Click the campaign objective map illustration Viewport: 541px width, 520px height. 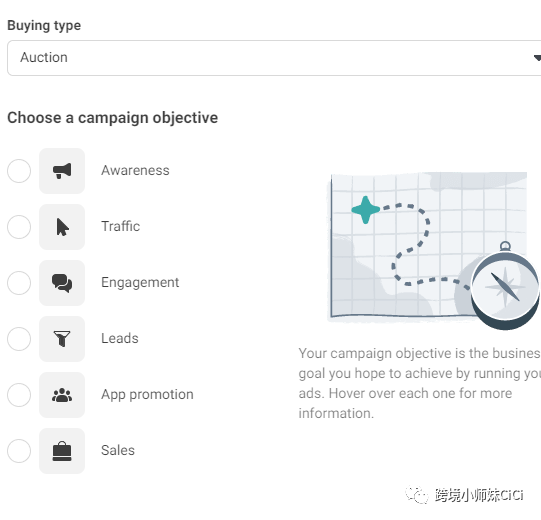click(x=433, y=250)
